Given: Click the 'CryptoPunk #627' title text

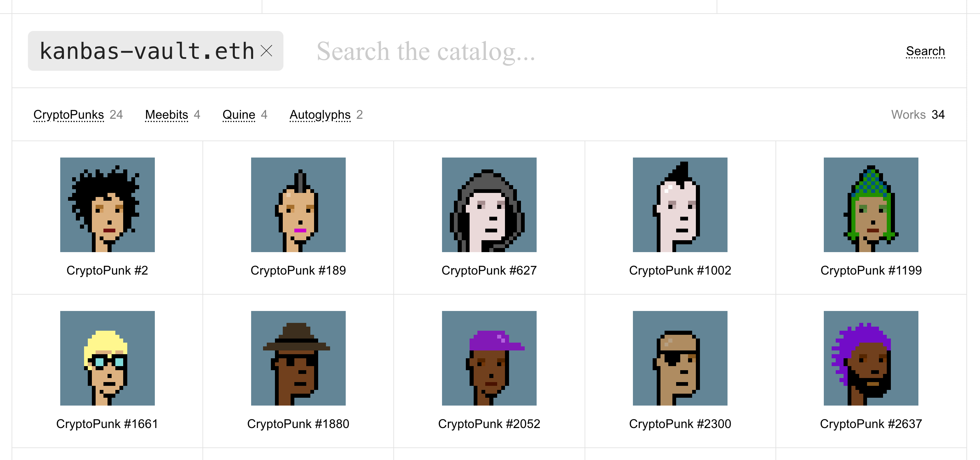Looking at the screenshot, I should click(x=489, y=270).
